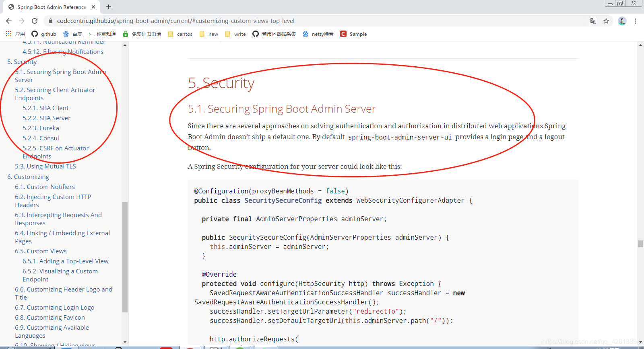Go to 6.5.1 Adding a Top-Level View

[66, 261]
